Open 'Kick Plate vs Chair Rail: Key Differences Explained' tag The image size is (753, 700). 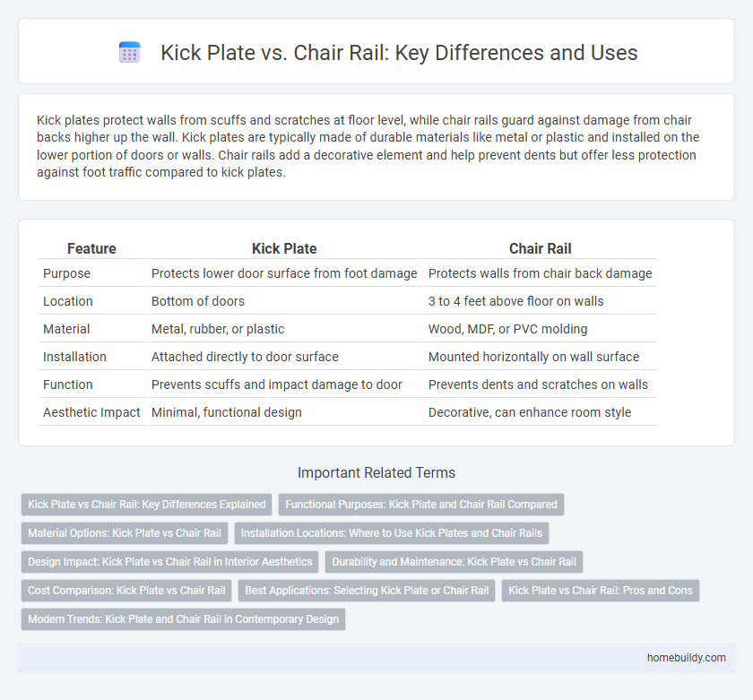click(x=147, y=505)
